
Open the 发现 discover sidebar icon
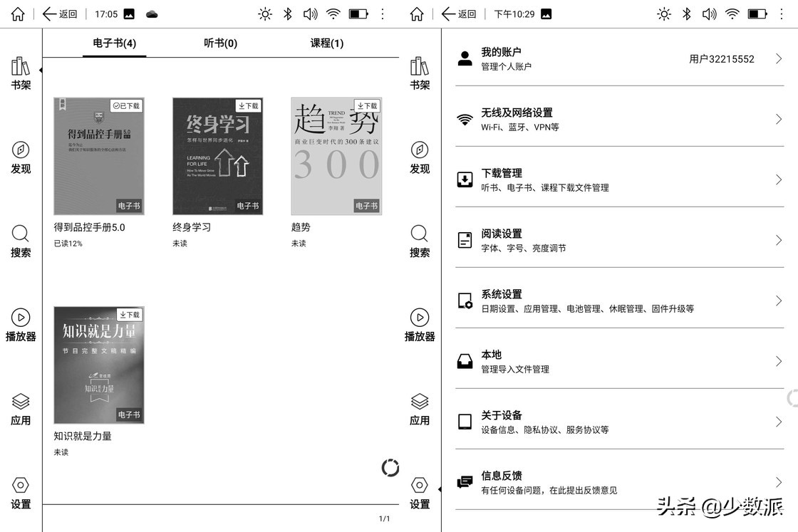[21, 157]
